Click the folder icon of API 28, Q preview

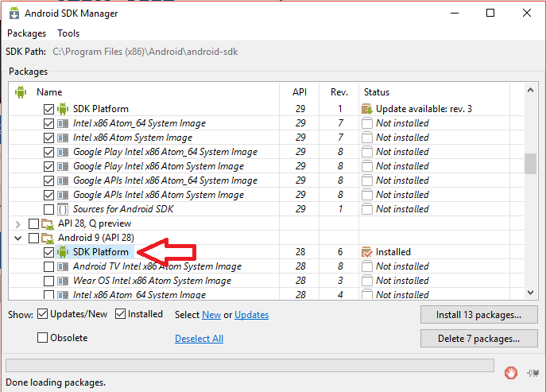(48, 223)
